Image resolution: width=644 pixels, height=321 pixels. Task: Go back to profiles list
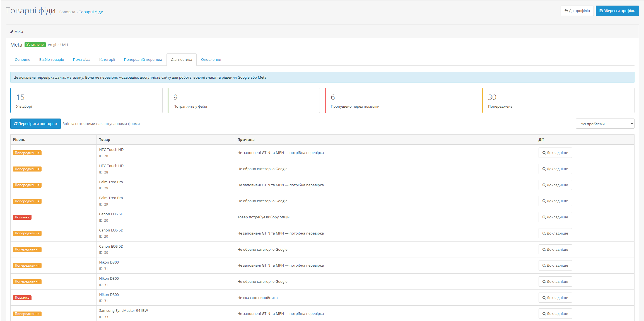coord(577,11)
